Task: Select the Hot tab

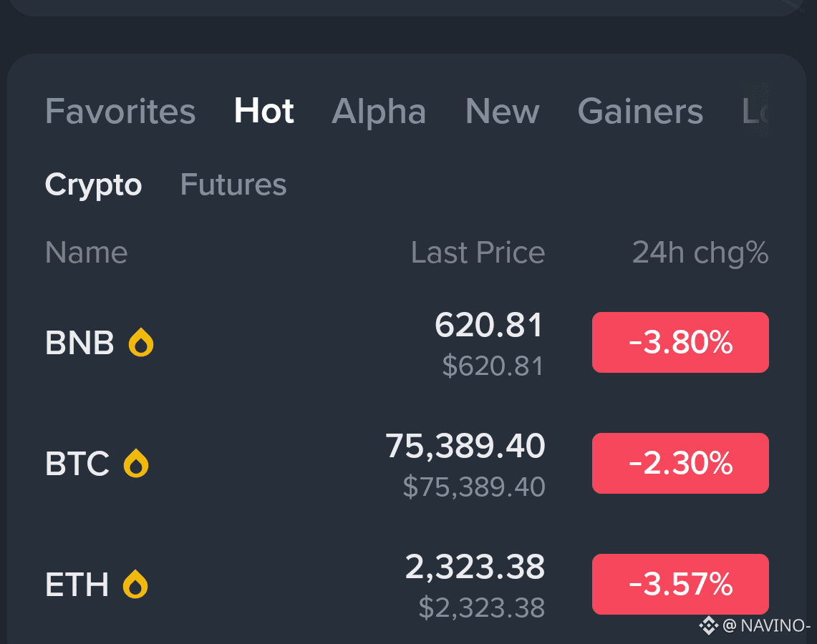Action: pos(264,111)
